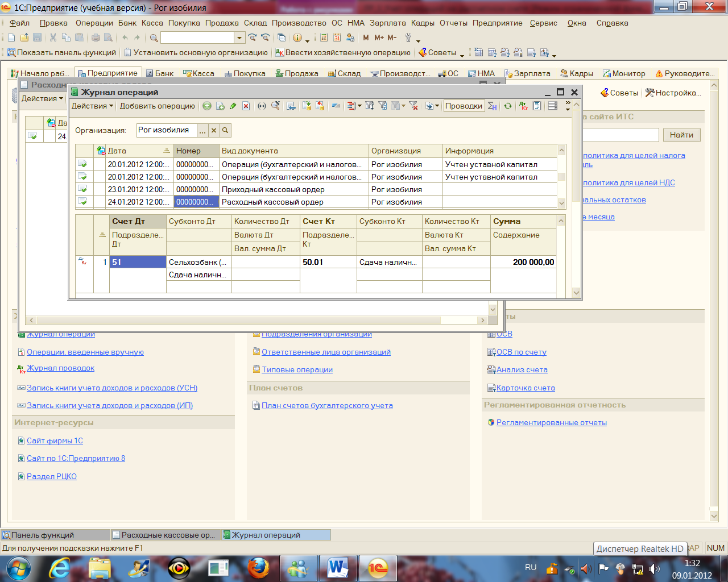
Task: Open the Карточка счета link
Action: (526, 388)
